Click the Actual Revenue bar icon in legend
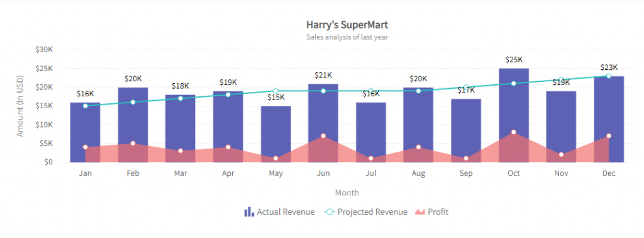 (249, 212)
